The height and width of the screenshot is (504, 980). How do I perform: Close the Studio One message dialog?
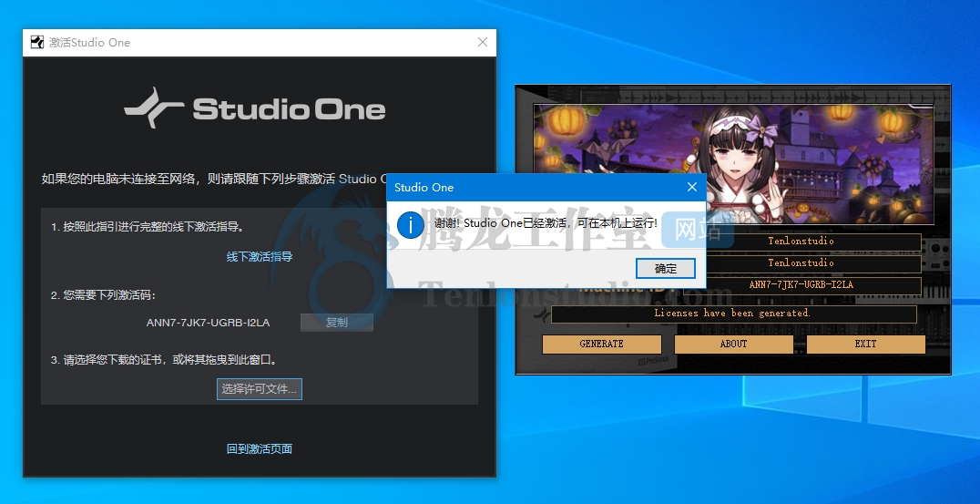coord(692,187)
